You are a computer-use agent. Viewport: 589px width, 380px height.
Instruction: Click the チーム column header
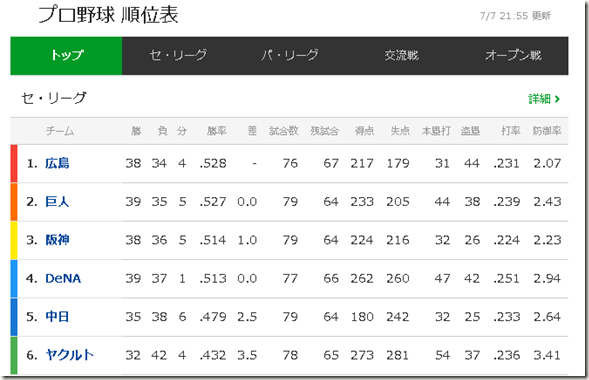(x=60, y=131)
